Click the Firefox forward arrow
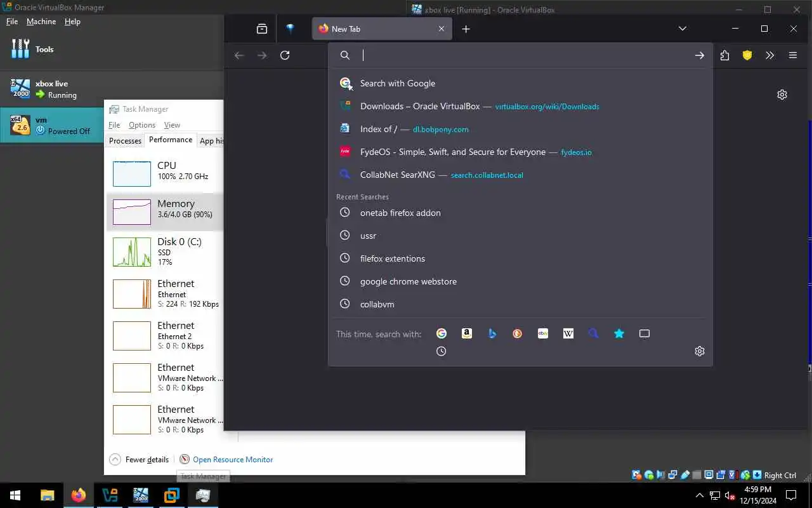 pyautogui.click(x=262, y=55)
